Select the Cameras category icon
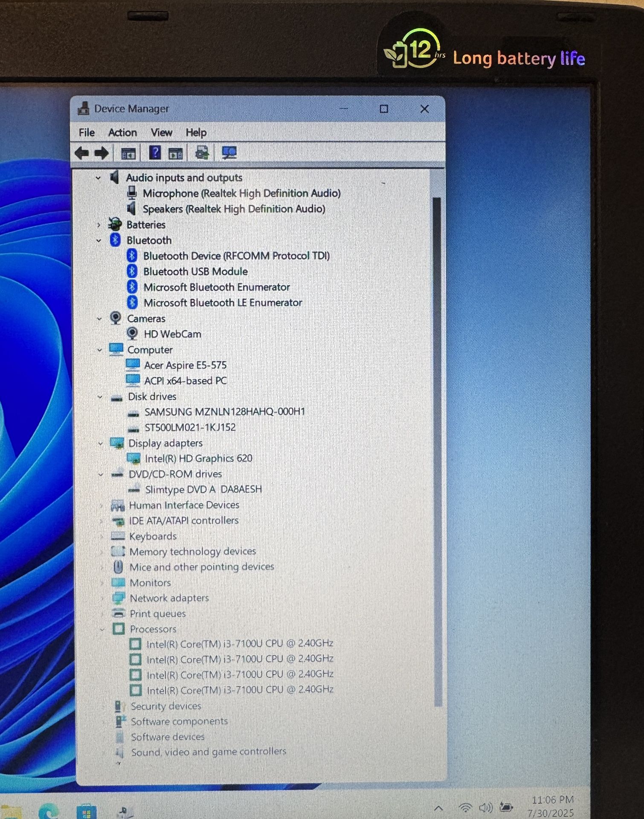Image resolution: width=644 pixels, height=819 pixels. pyautogui.click(x=116, y=318)
